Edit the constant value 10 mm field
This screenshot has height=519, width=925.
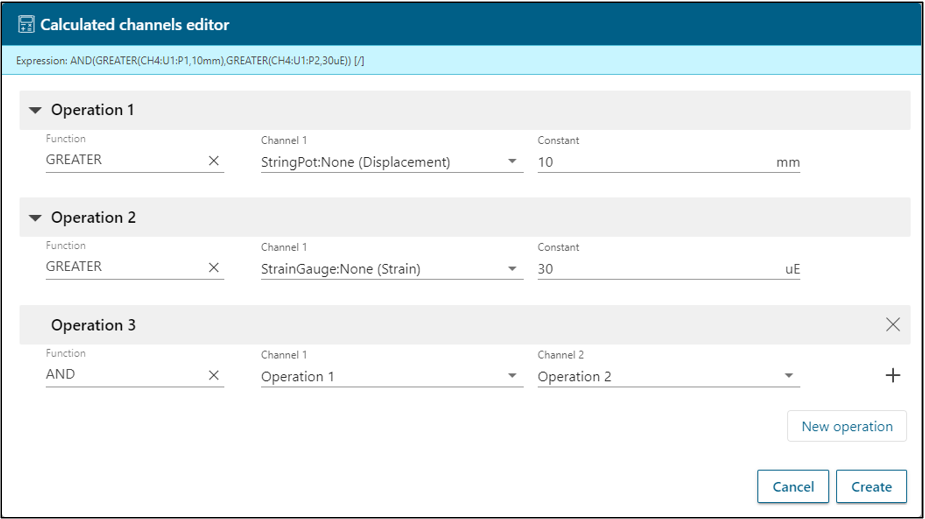coord(650,161)
